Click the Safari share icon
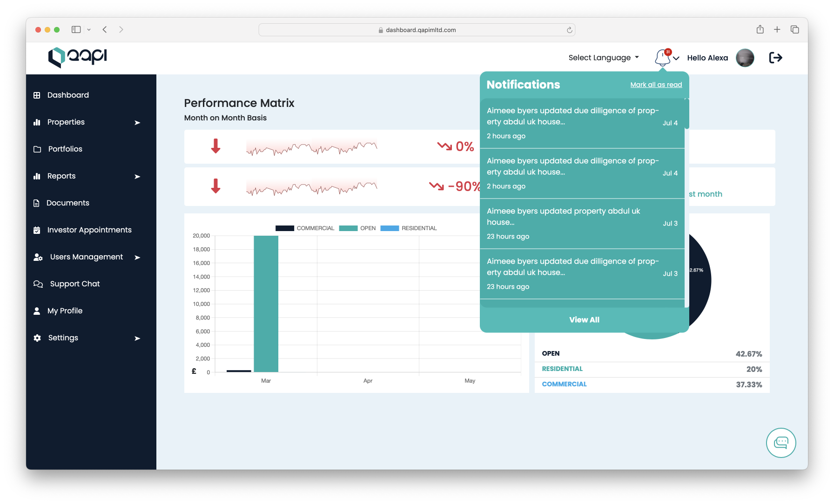Screen dimensions: 834x504 (760, 30)
